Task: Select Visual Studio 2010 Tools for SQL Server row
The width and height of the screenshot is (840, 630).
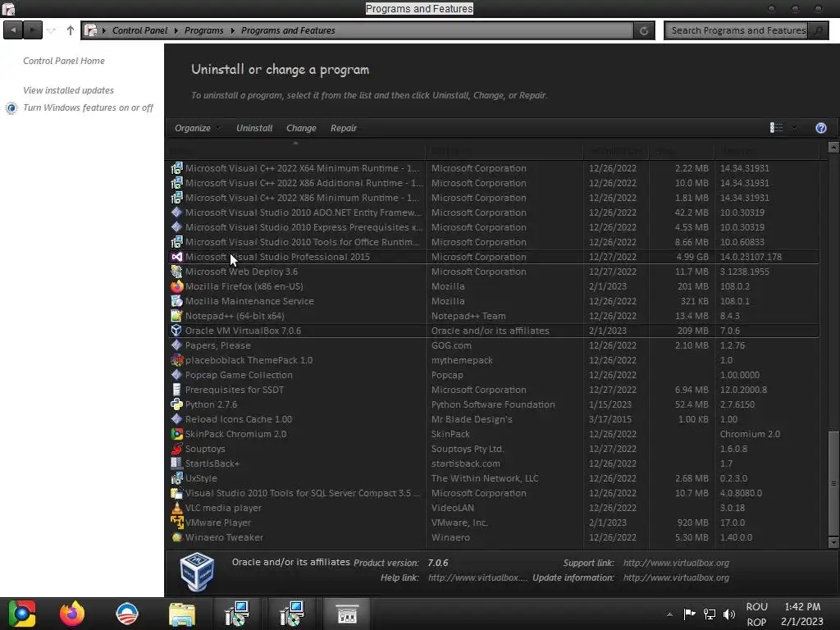Action: pyautogui.click(x=494, y=493)
